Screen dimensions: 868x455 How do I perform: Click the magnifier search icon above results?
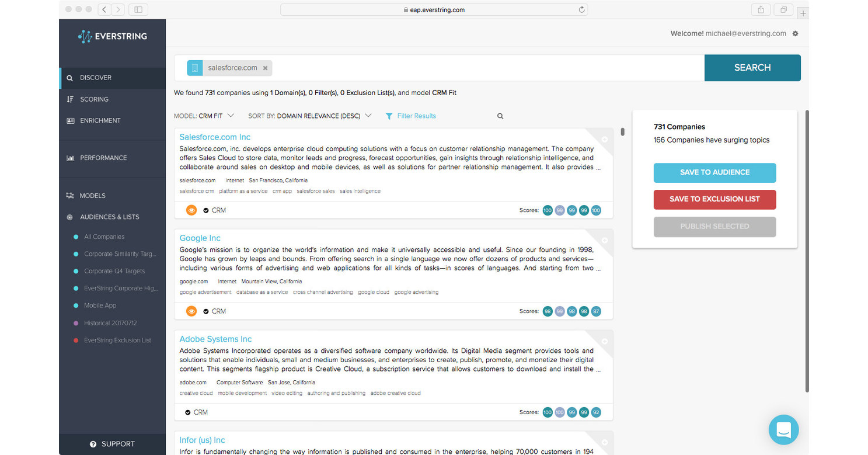coord(500,116)
